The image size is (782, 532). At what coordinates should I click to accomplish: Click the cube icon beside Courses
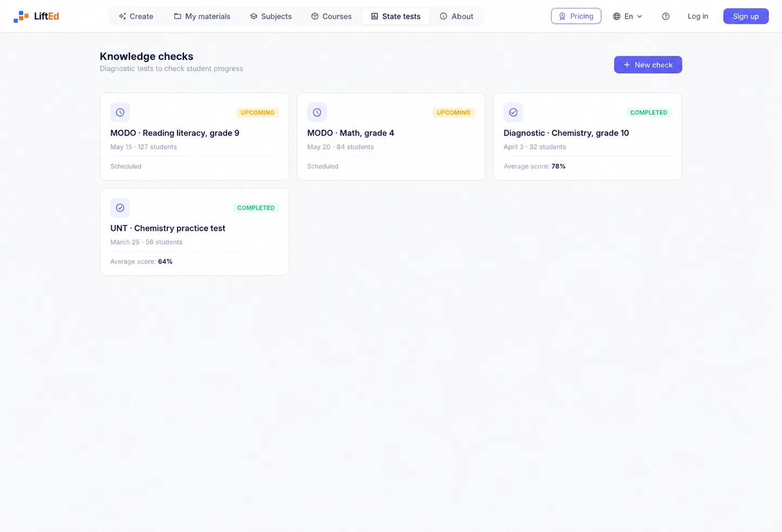point(315,16)
